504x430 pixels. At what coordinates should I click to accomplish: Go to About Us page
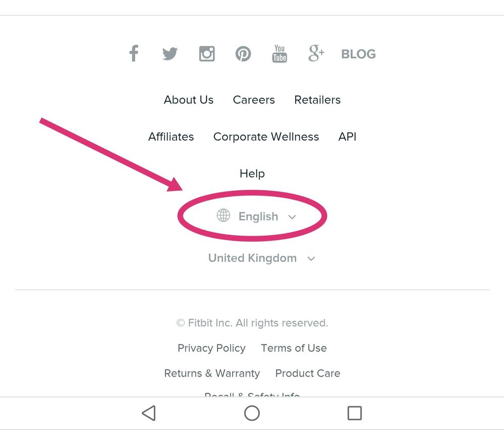click(x=189, y=100)
